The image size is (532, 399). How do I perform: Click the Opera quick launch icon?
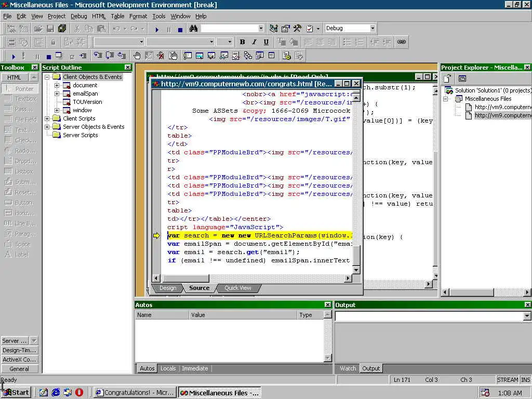point(79,392)
